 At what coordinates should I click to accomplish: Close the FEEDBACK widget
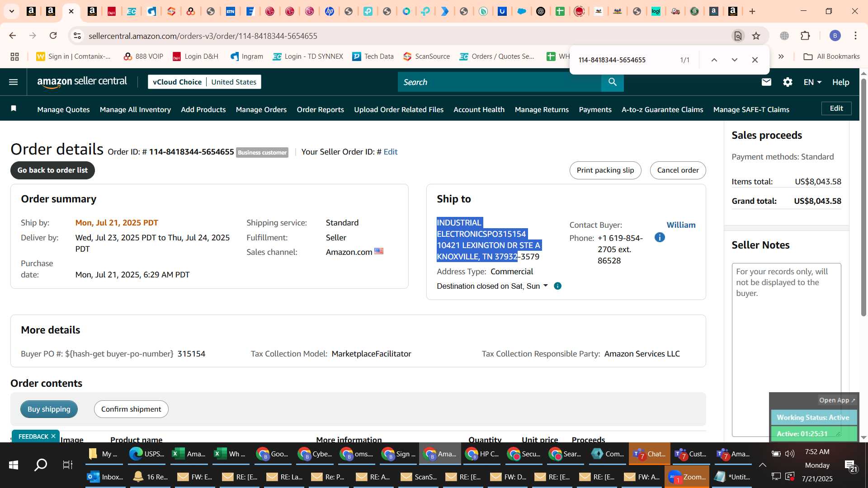(53, 436)
